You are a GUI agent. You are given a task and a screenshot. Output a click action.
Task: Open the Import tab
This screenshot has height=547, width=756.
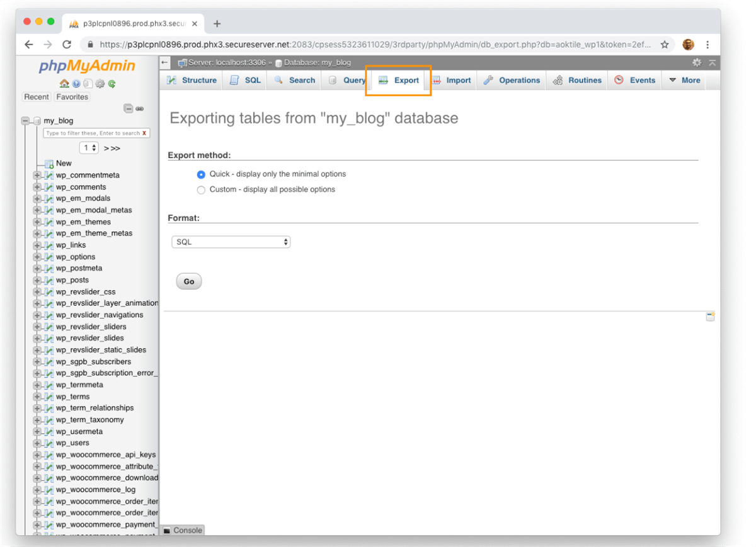tap(452, 81)
